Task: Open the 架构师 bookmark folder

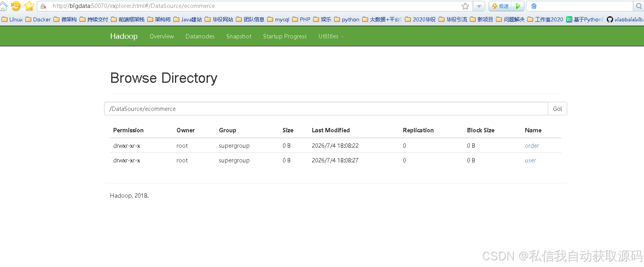Action: pyautogui.click(x=159, y=19)
